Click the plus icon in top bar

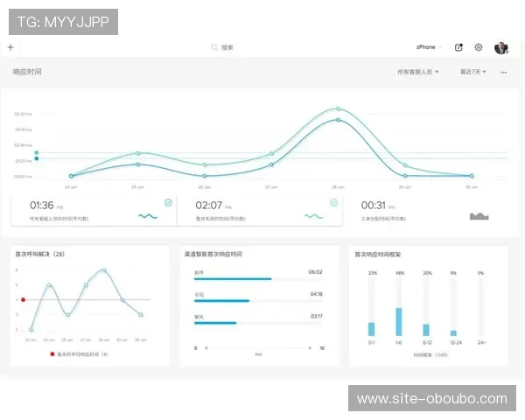click(x=10, y=47)
